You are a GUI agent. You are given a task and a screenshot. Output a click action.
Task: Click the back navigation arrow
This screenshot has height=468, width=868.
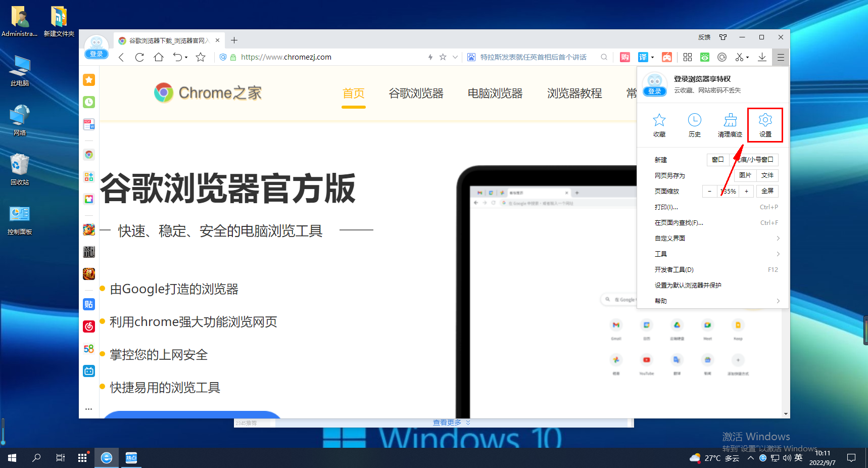(x=121, y=57)
